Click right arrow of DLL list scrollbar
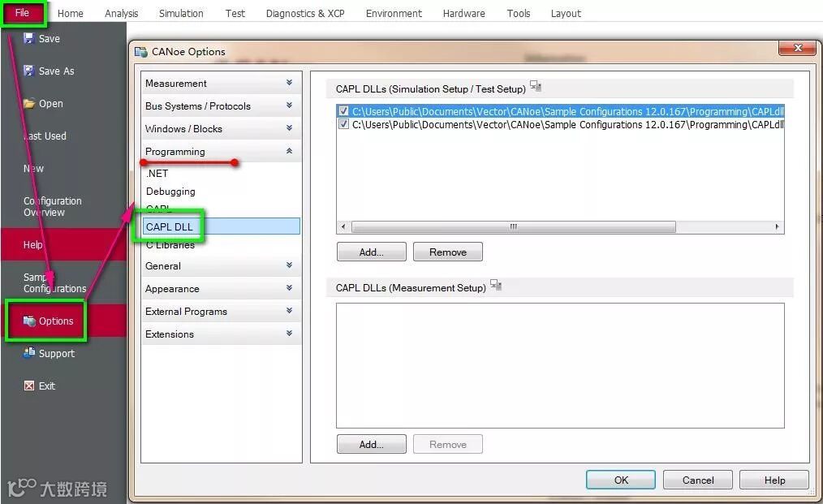The height and width of the screenshot is (504, 823). point(777,226)
